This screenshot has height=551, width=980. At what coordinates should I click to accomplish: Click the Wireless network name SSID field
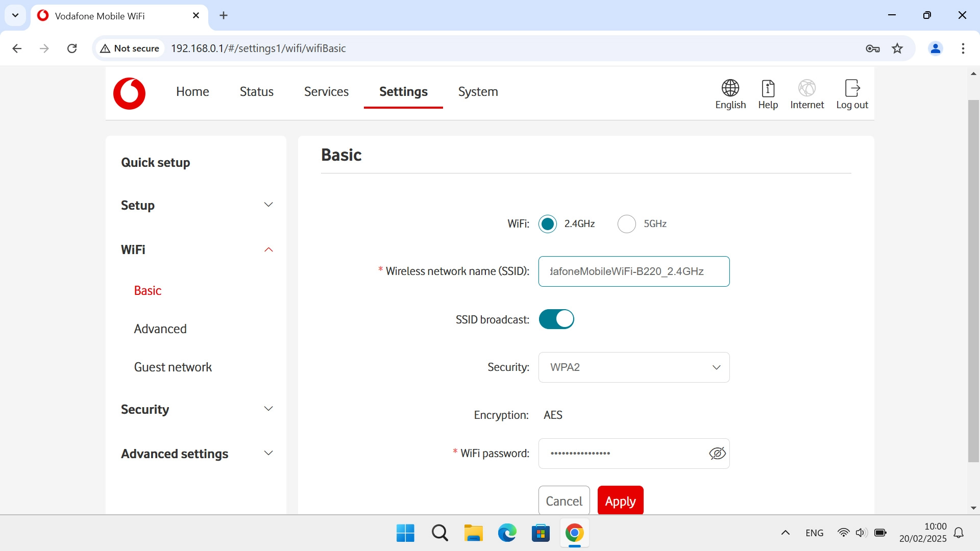click(x=633, y=271)
